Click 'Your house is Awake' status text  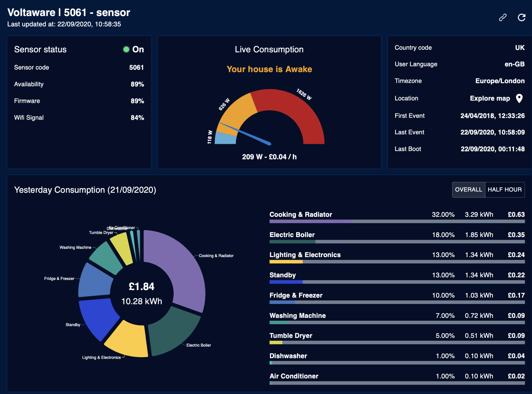click(269, 69)
